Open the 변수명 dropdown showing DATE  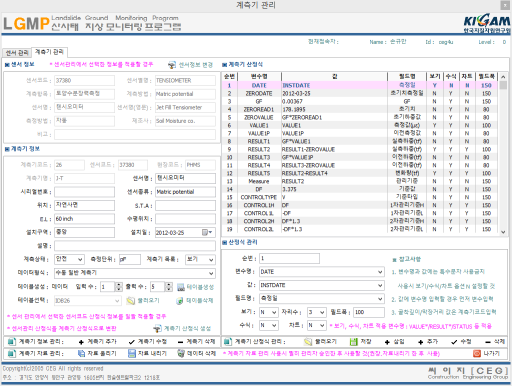click(x=322, y=272)
